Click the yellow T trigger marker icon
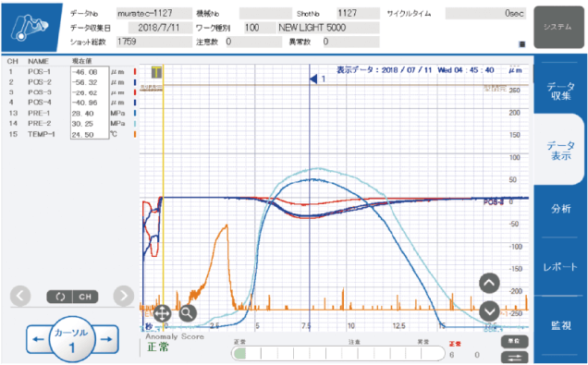 [x=156, y=72]
